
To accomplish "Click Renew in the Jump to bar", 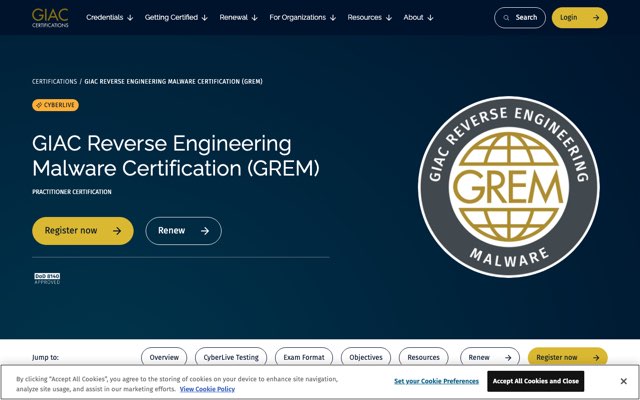I will pyautogui.click(x=490, y=358).
